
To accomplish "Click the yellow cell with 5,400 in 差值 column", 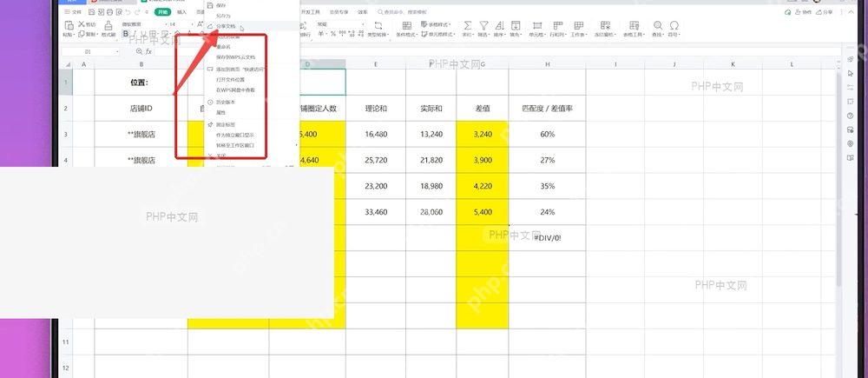I will pos(482,212).
